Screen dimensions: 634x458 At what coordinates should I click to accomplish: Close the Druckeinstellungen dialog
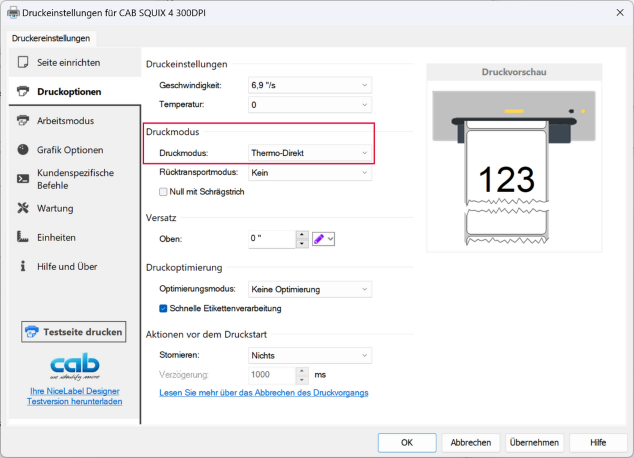point(620,13)
